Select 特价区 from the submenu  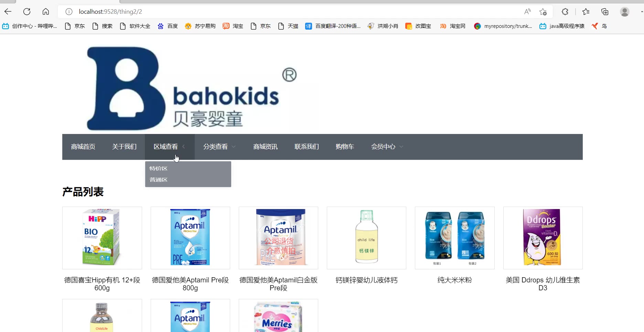(158, 168)
